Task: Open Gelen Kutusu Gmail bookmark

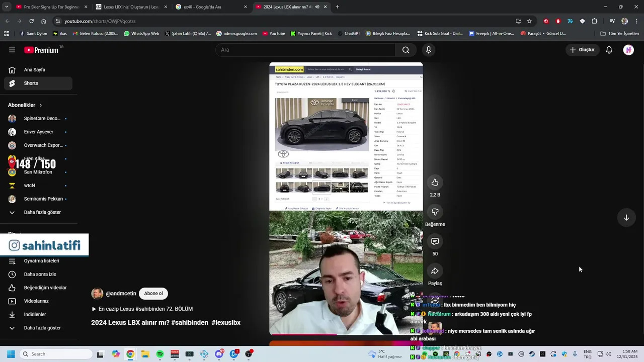Action: (x=95, y=34)
